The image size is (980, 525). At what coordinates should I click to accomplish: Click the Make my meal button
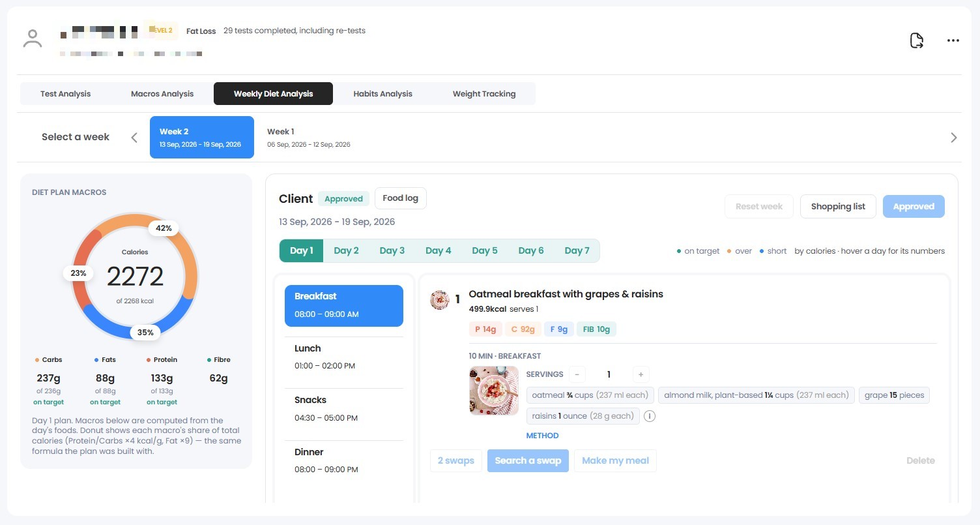pos(615,460)
